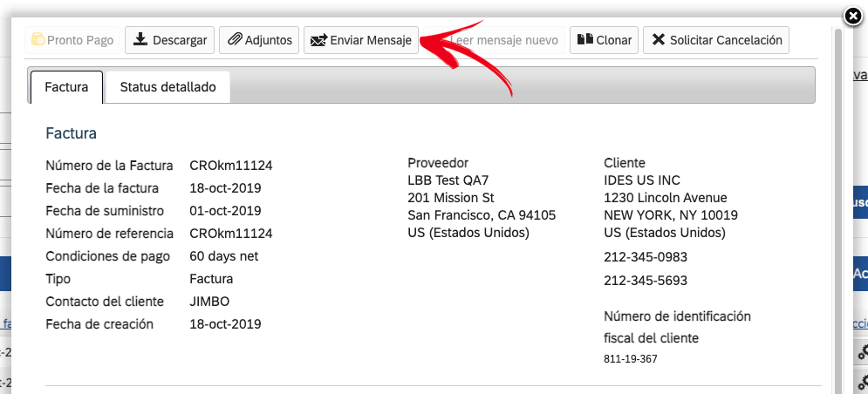Image resolution: width=868 pixels, height=394 pixels.
Task: Click the download arrow icon on Descargar
Action: (x=140, y=40)
